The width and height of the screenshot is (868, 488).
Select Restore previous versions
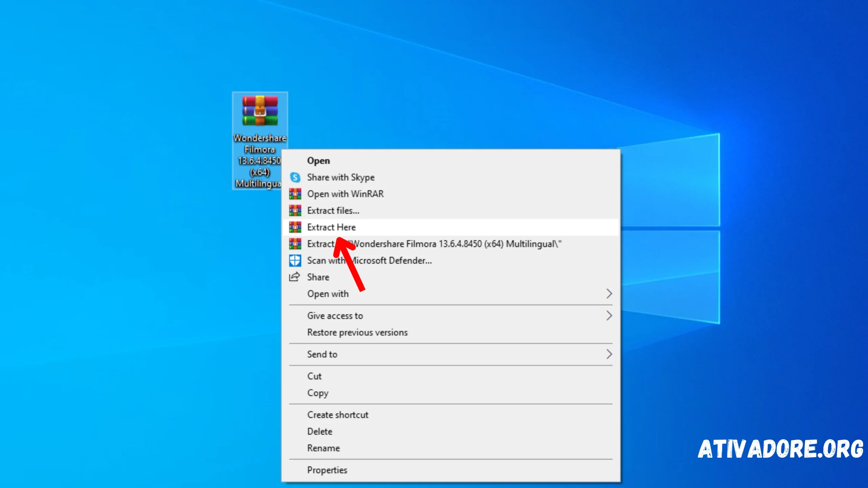[x=451, y=332]
